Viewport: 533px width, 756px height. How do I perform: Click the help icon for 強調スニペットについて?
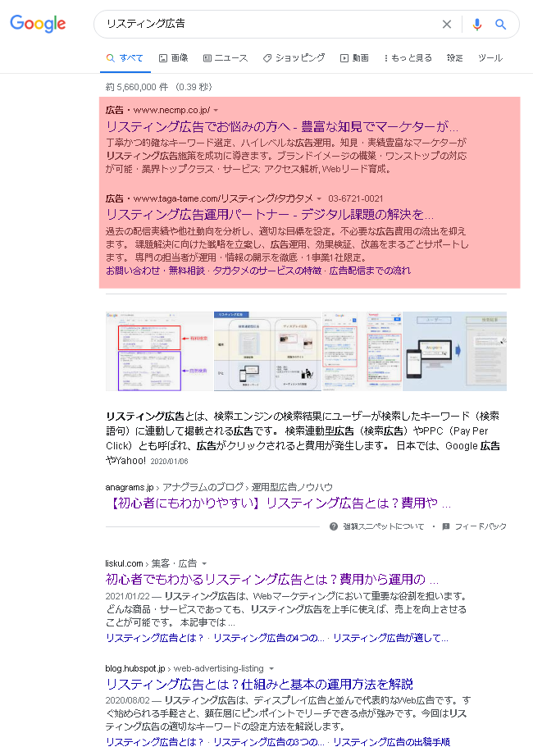coord(333,526)
